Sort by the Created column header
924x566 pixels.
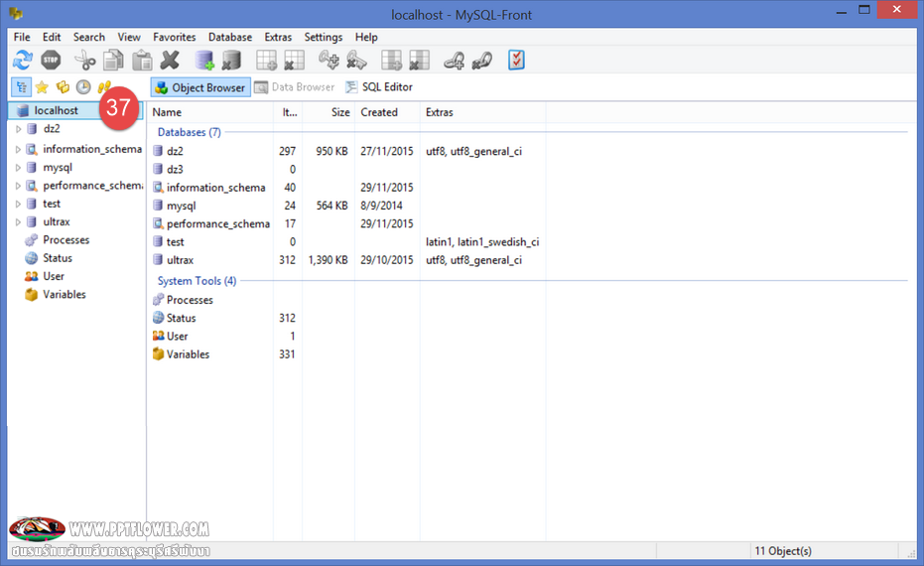(x=387, y=112)
